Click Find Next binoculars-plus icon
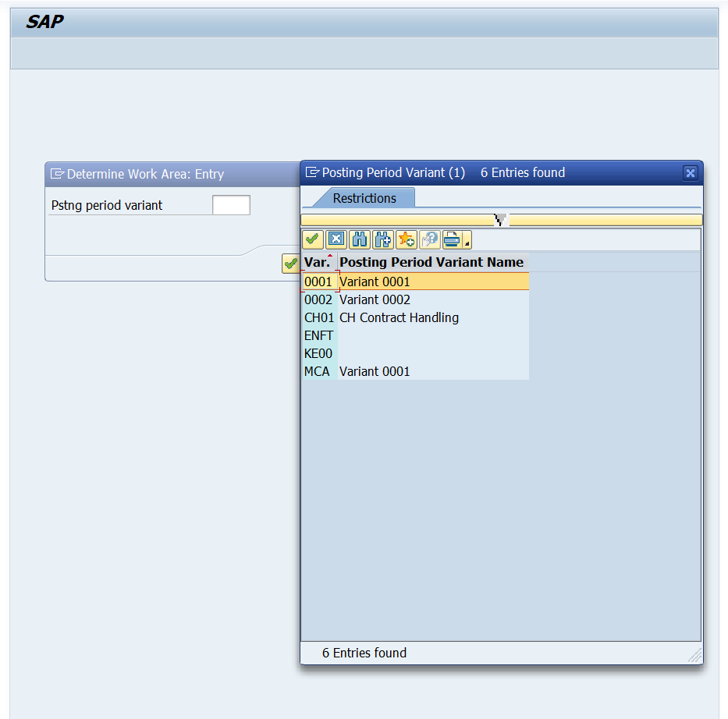Screen dimensions: 728x719 [383, 239]
